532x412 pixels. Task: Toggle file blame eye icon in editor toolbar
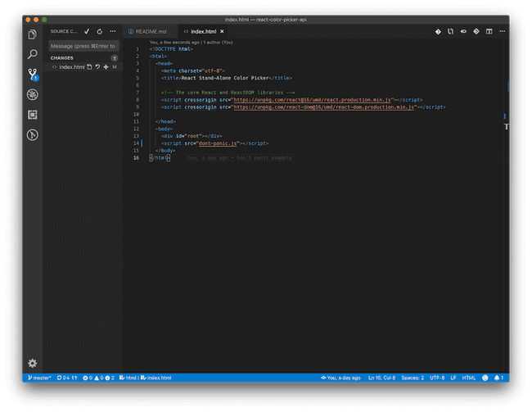(x=463, y=31)
